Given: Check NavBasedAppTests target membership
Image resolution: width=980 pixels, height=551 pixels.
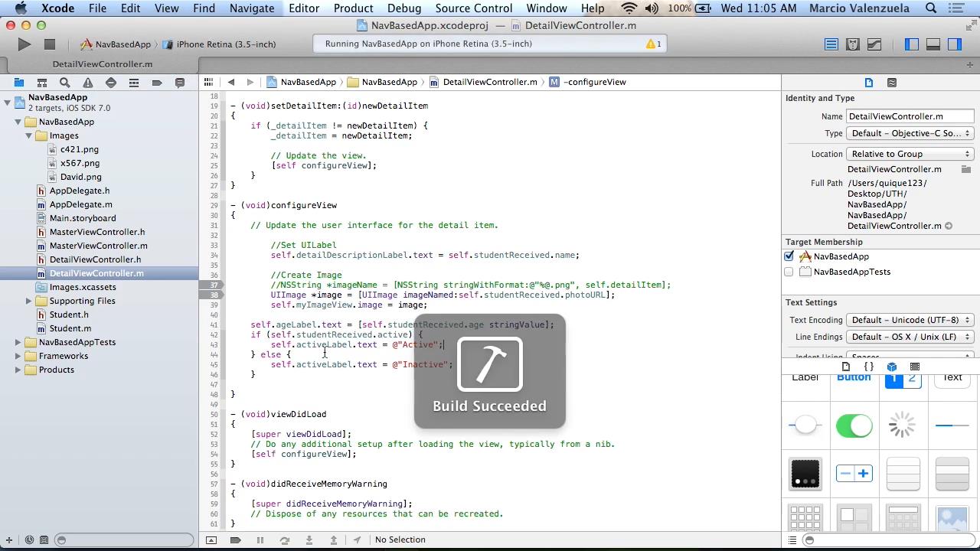Looking at the screenshot, I should coord(789,272).
